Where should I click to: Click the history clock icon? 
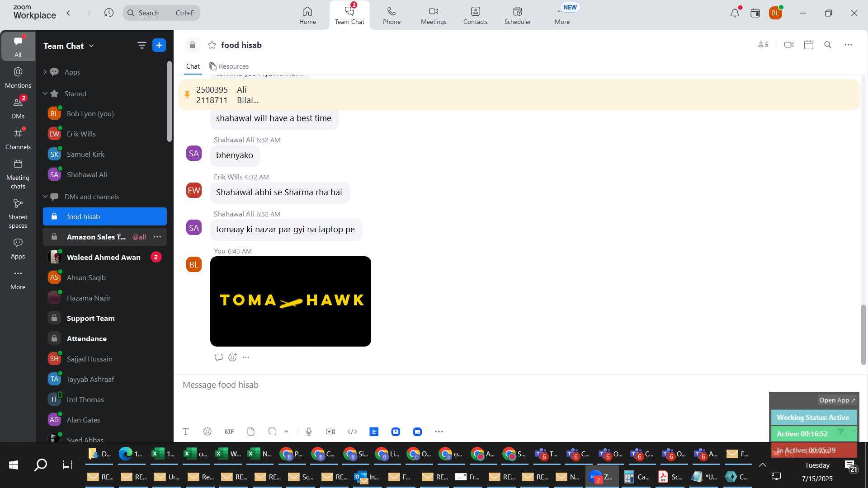(108, 13)
